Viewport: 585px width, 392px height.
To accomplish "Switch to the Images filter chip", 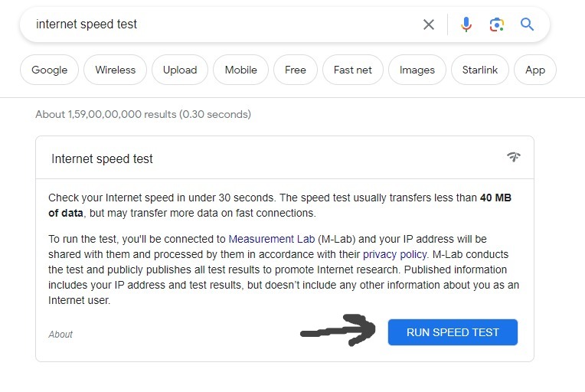I will tap(417, 70).
